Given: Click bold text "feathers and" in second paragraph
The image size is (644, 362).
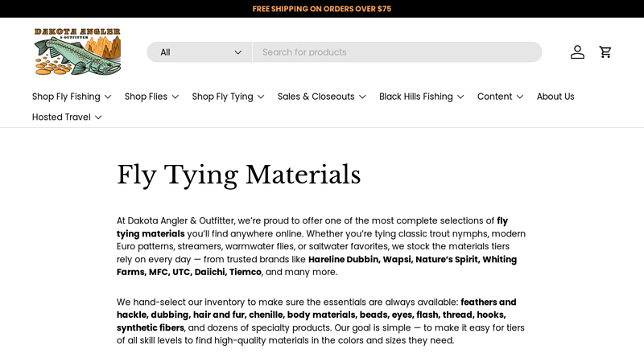Looking at the screenshot, I should [489, 302].
